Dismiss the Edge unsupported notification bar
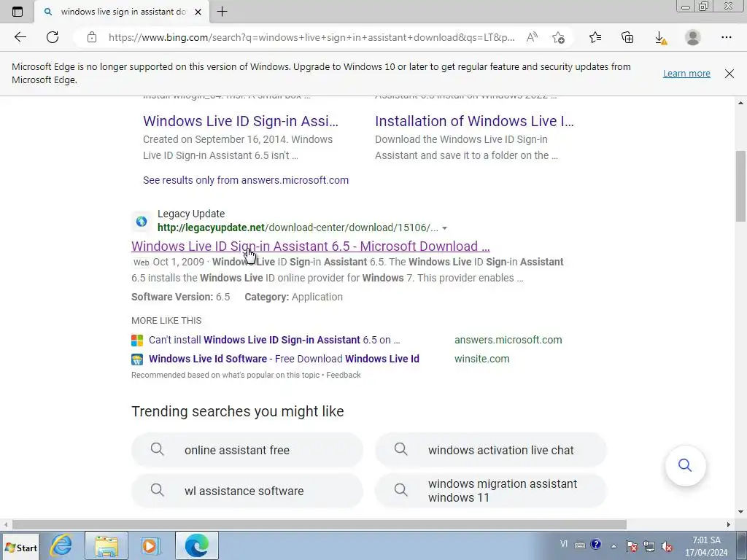747x560 pixels. point(729,74)
